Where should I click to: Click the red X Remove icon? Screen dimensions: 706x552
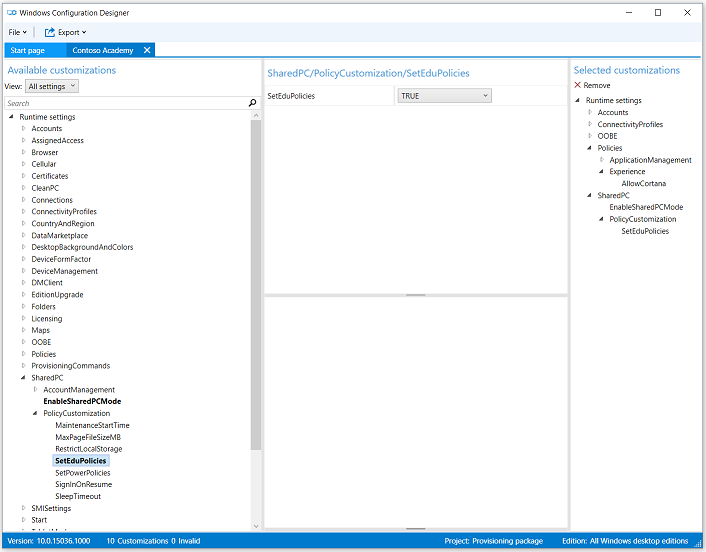578,85
